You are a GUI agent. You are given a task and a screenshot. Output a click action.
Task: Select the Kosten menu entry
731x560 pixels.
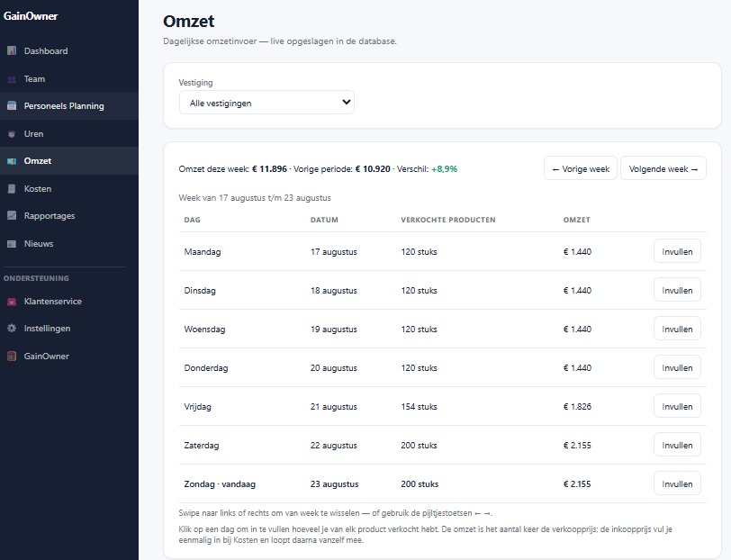tap(69, 189)
